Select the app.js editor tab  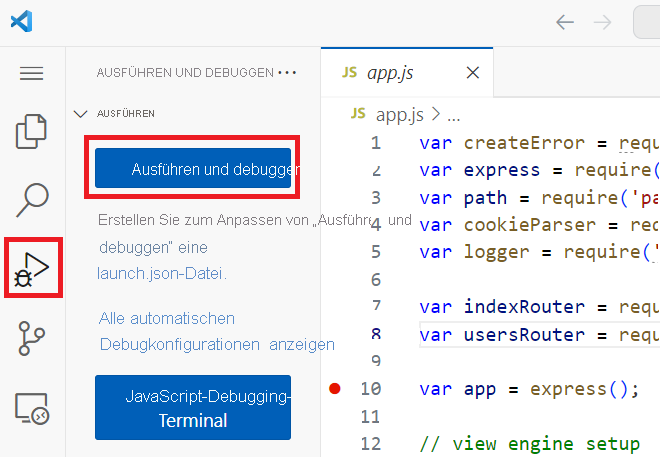(407, 72)
